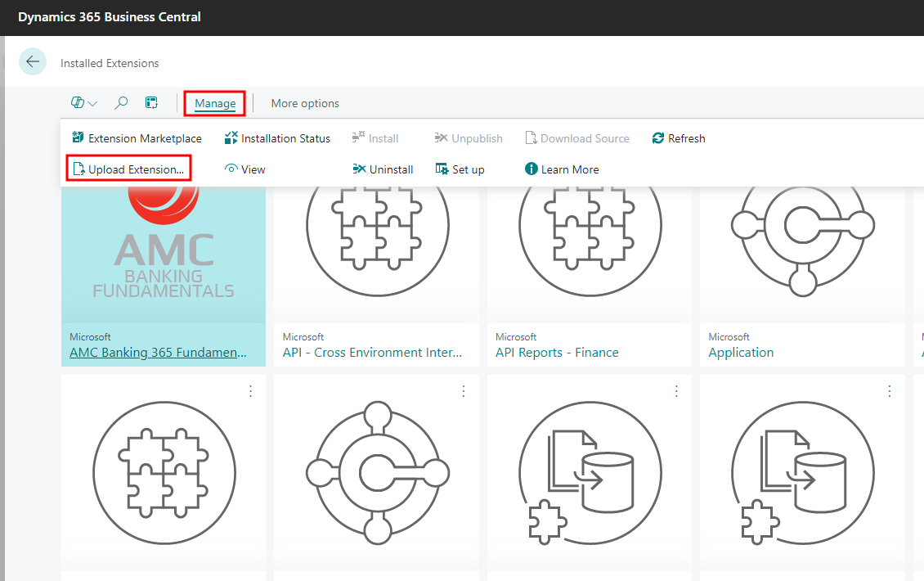Open API Reports - Finance link

pos(557,352)
